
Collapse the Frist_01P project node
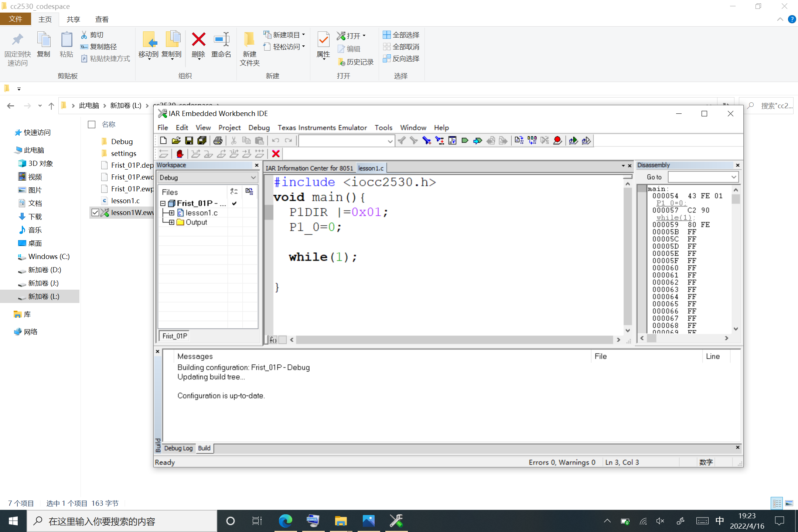pyautogui.click(x=163, y=204)
